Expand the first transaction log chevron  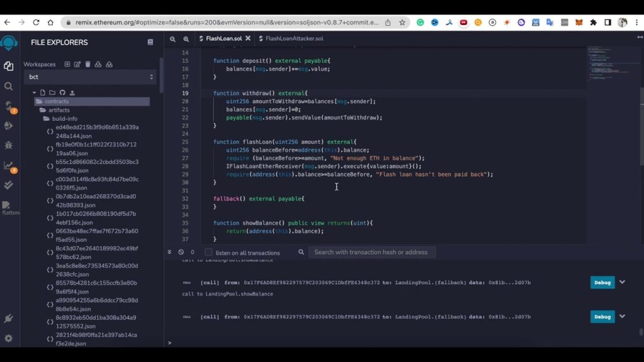pyautogui.click(x=622, y=282)
